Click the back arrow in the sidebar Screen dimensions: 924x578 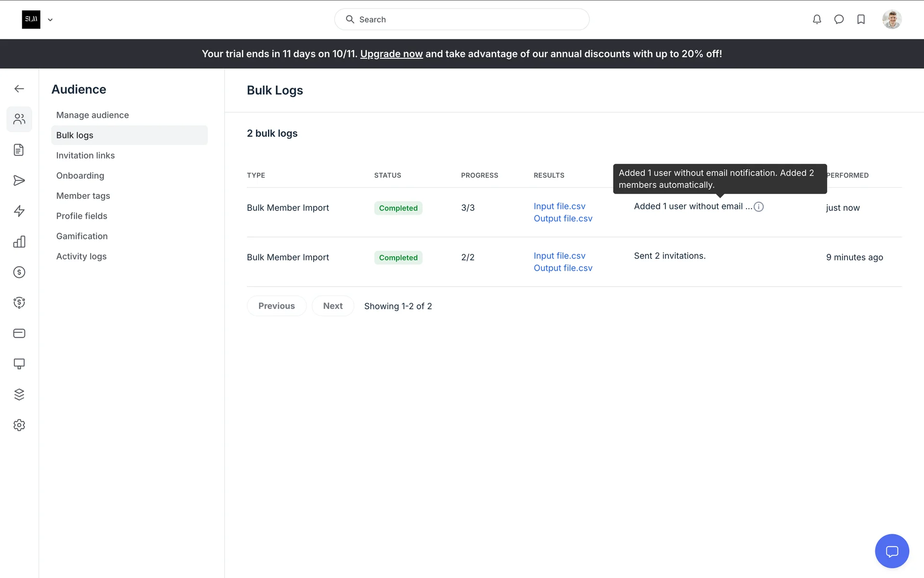pyautogui.click(x=19, y=89)
